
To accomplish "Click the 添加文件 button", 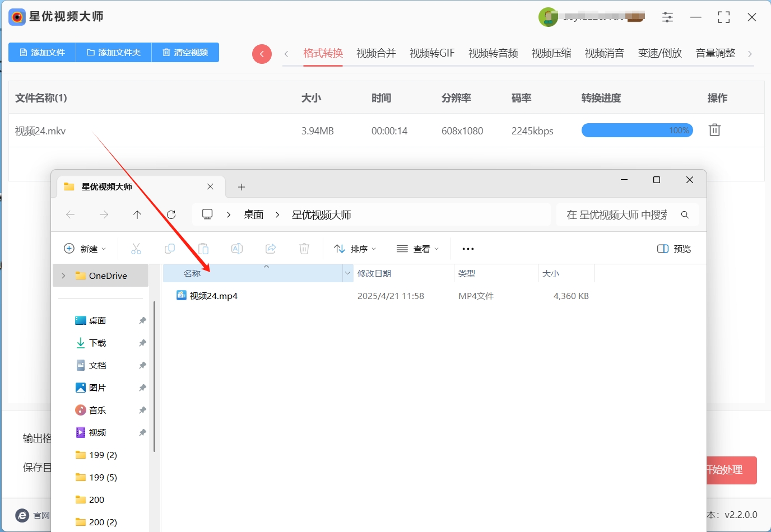I will tap(42, 52).
